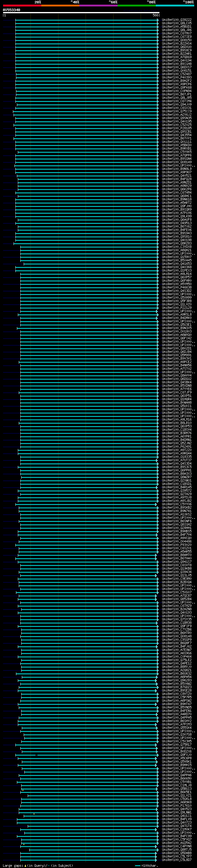Open hit UniRef100_C6TM07

[x=176, y=33]
